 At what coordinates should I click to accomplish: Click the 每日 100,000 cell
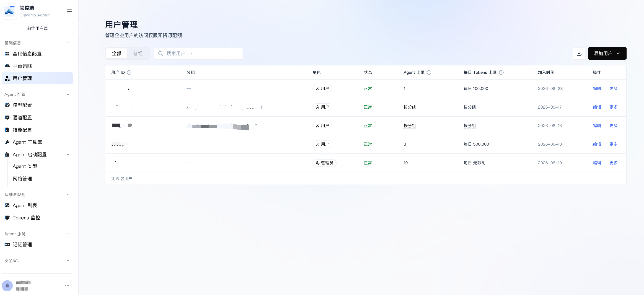[476, 89]
